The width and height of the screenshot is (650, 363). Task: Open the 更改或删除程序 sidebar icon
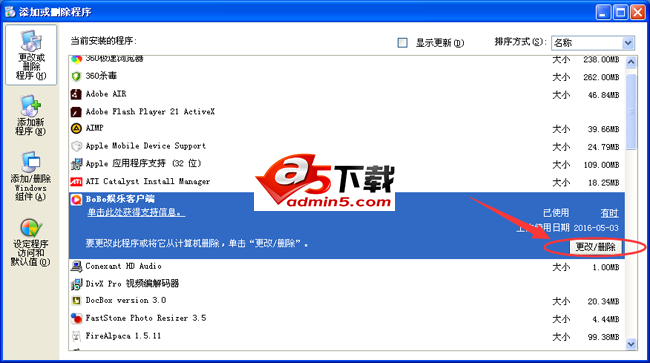[x=31, y=55]
